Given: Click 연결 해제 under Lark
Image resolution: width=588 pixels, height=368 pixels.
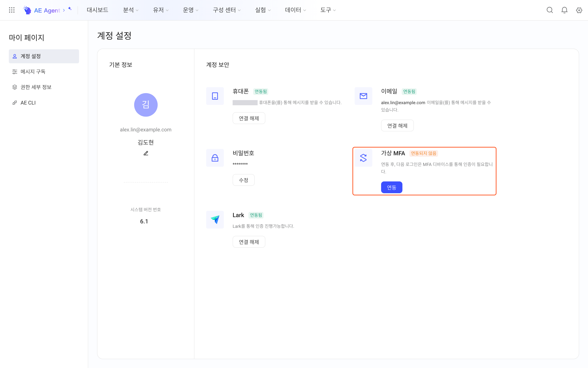Looking at the screenshot, I should point(249,242).
